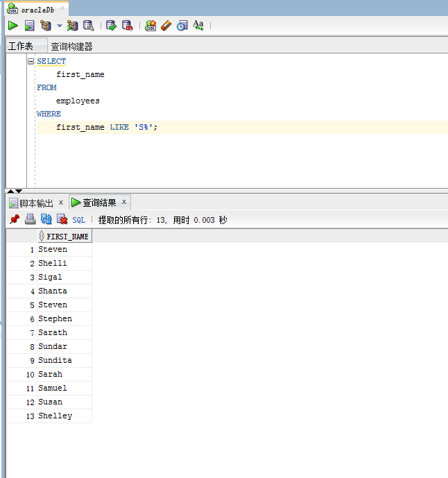Select the Samuel cell in row 11
Viewport: 448px width, 478px height.
point(64,388)
